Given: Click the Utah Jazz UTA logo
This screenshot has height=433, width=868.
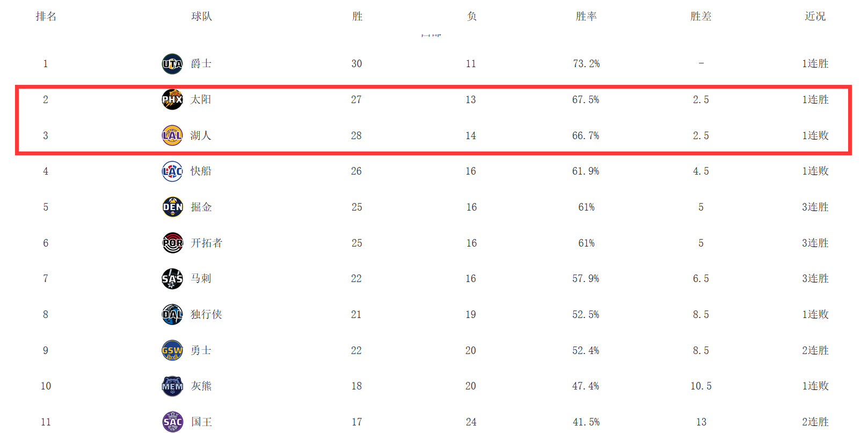Looking at the screenshot, I should (x=172, y=64).
